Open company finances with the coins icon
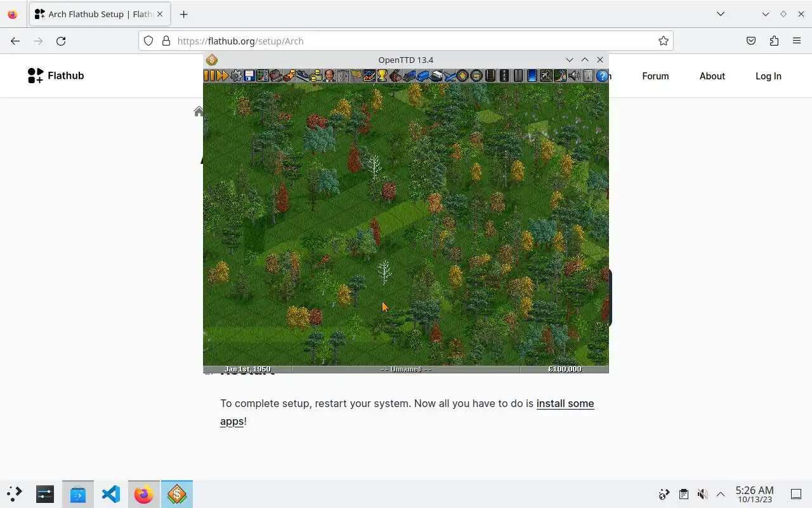This screenshot has width=812, height=508. pos(316,76)
